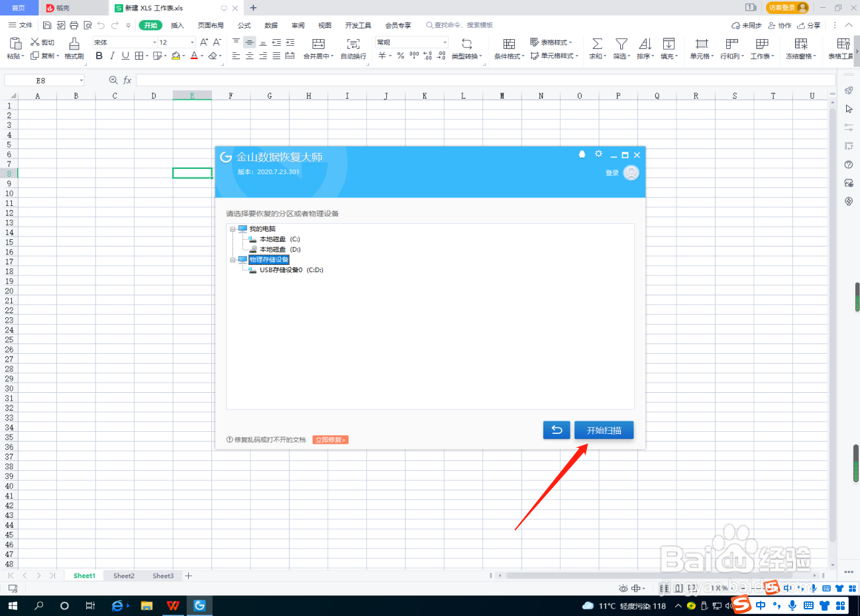Click the 访客登录 button

(787, 7)
